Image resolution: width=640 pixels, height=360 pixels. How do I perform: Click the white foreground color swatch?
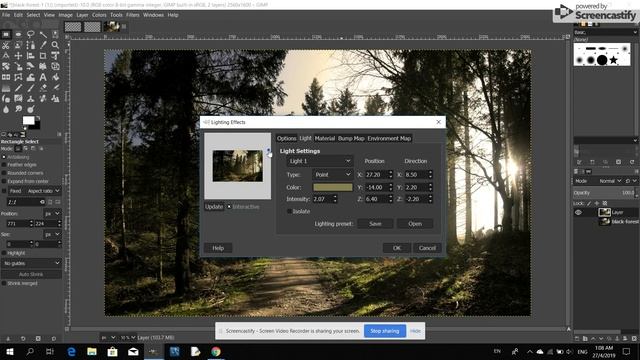pyautogui.click(x=28, y=120)
